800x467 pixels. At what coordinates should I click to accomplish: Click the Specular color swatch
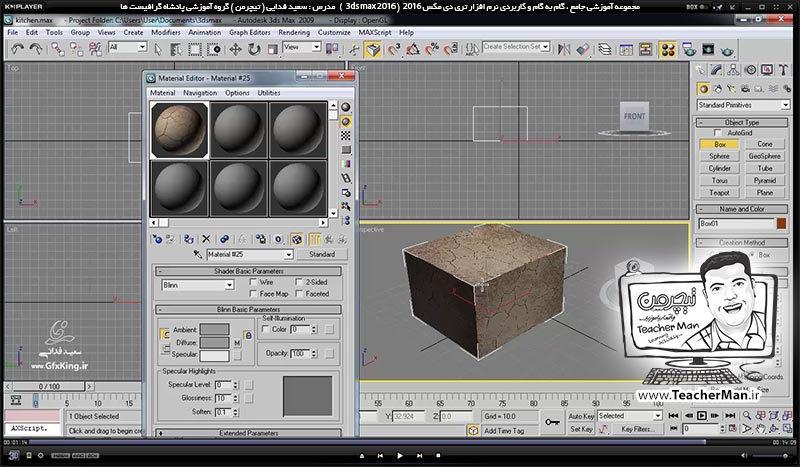[x=214, y=355]
